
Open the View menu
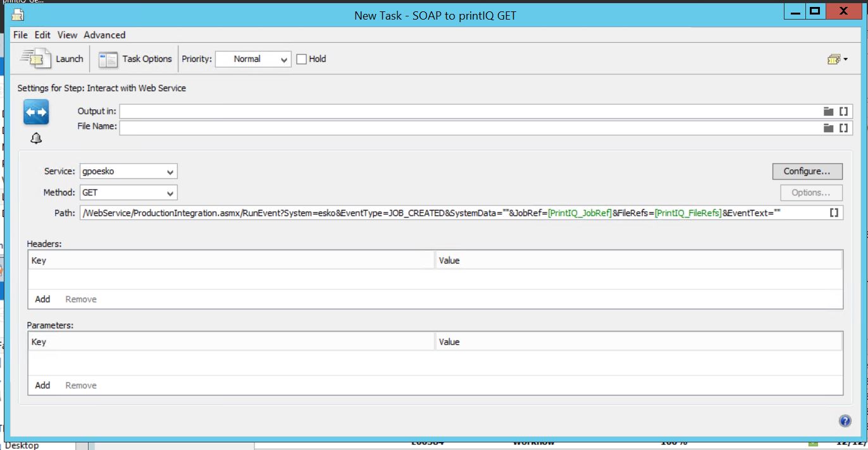(67, 35)
